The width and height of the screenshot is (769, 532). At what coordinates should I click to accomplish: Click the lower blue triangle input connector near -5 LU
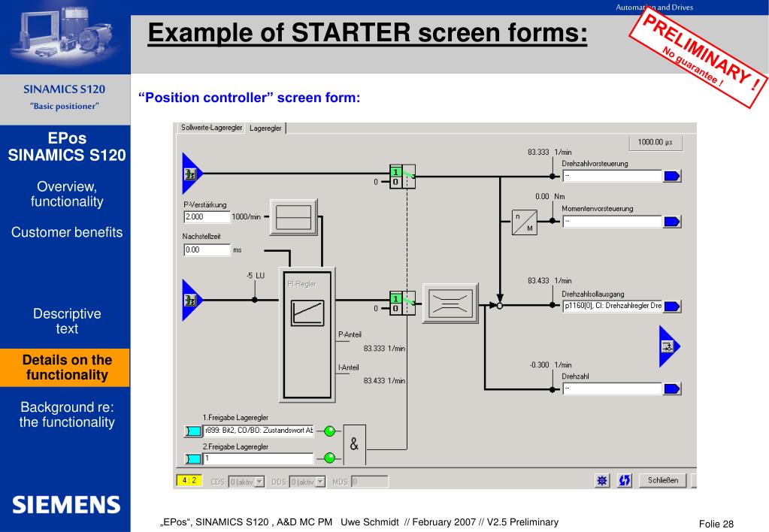point(192,300)
